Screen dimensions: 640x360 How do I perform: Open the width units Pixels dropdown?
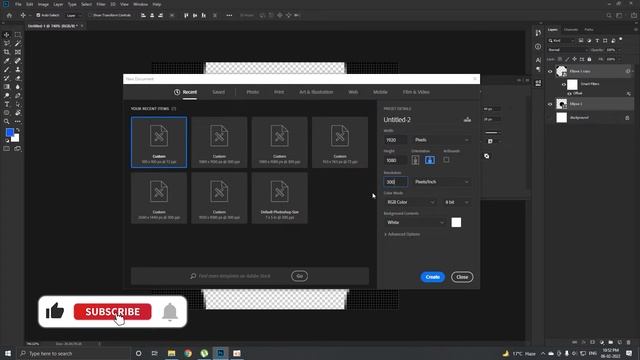[441, 140]
